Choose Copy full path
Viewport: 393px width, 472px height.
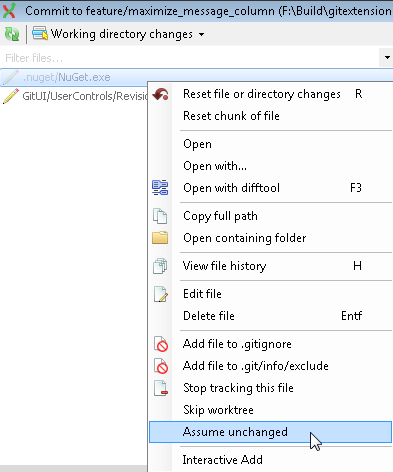pyautogui.click(x=271, y=216)
